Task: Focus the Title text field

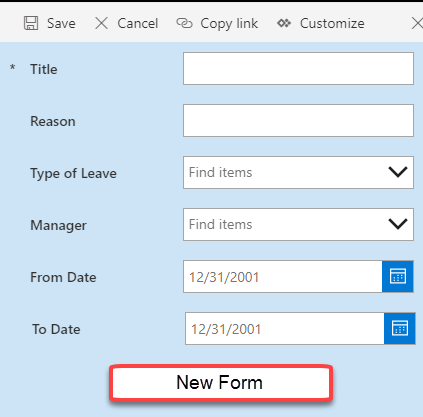Action: pos(298,68)
